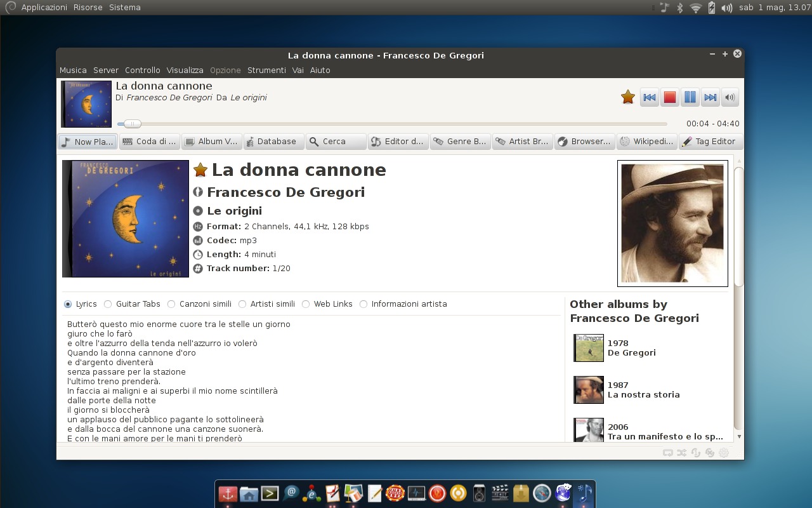Open the Visualizza menu
Screen dimensions: 812x508
185,70
